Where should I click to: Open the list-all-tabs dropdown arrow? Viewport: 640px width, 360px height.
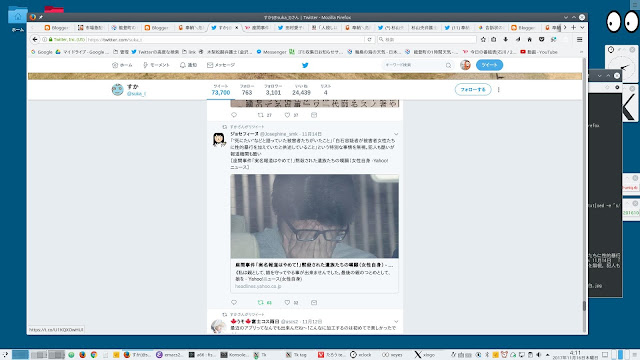click(582, 27)
